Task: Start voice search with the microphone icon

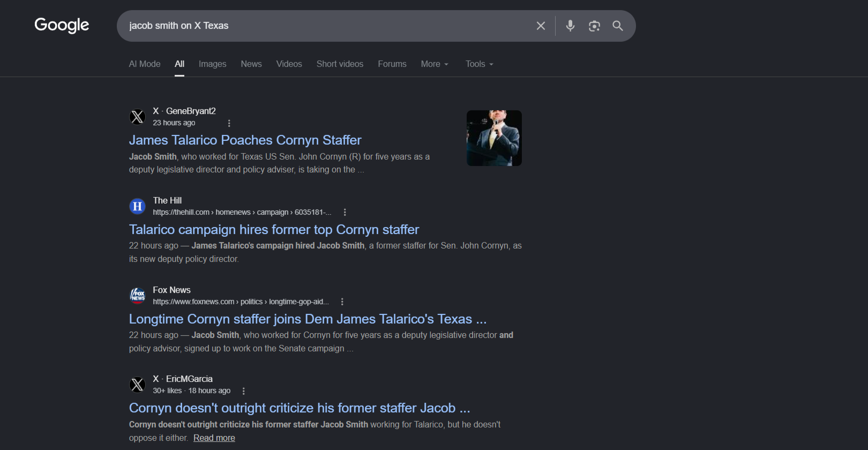Action: click(x=570, y=26)
